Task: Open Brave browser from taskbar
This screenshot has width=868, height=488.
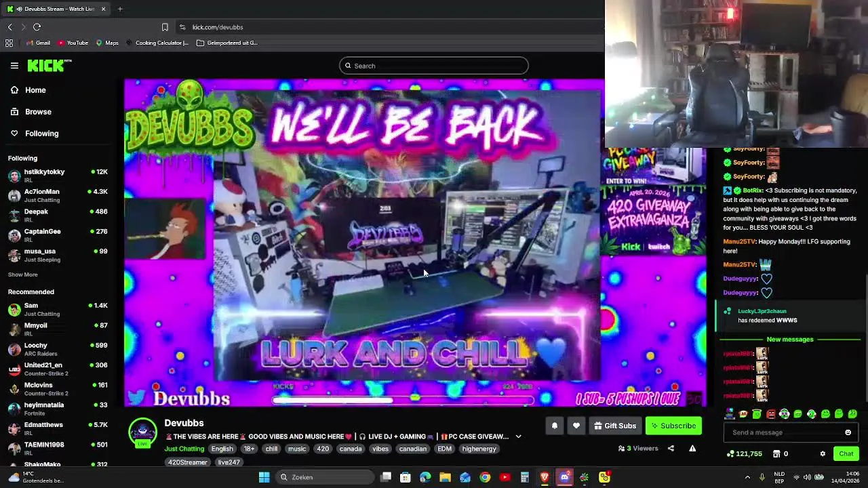Action: 545,477
